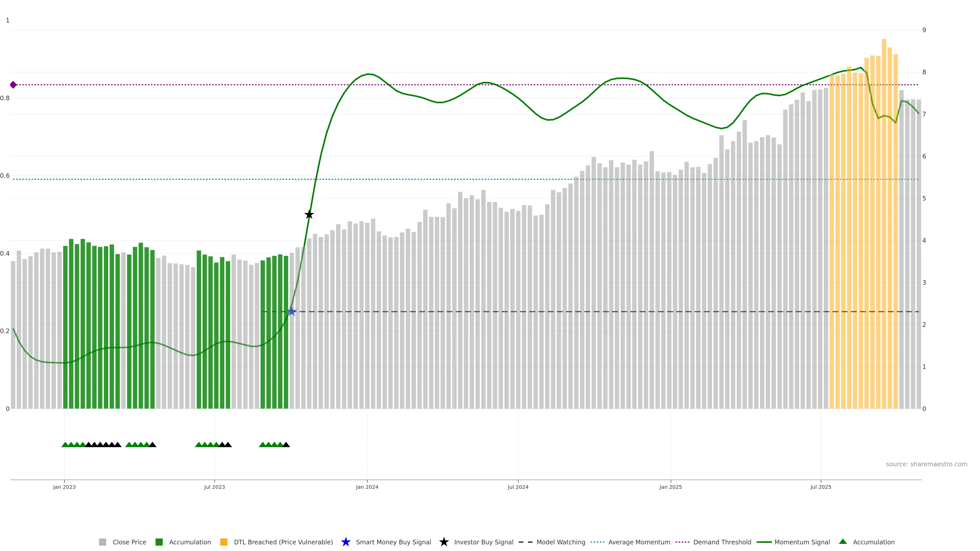Click the Jul 2025 axis label
The image size is (980, 551).
coord(820,487)
